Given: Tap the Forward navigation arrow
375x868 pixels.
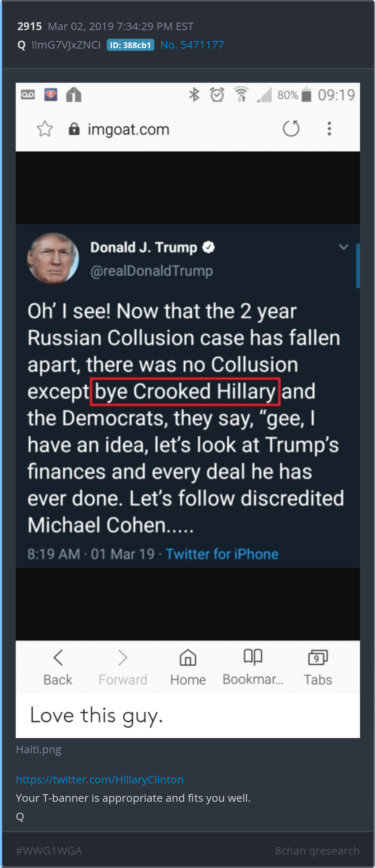Looking at the screenshot, I should (122, 658).
